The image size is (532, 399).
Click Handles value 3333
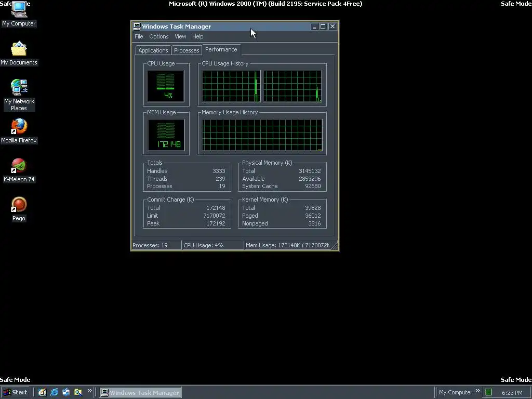(x=219, y=171)
